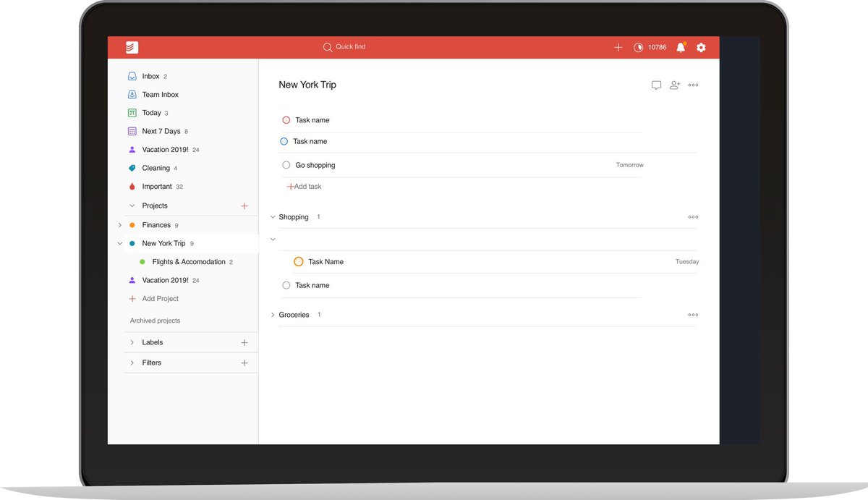
Task: Switch to the Next 7 Days view
Action: [161, 131]
